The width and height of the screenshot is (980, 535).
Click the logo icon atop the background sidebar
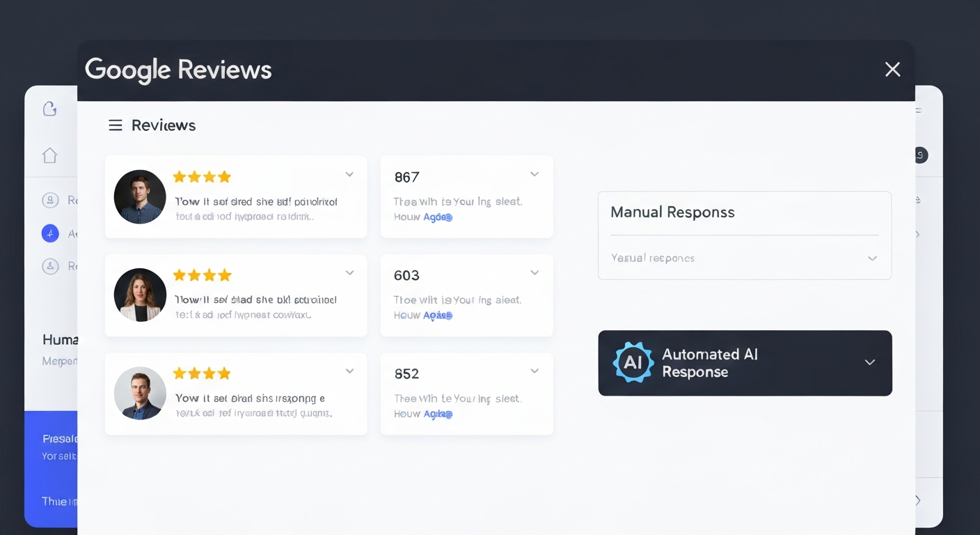pyautogui.click(x=49, y=109)
